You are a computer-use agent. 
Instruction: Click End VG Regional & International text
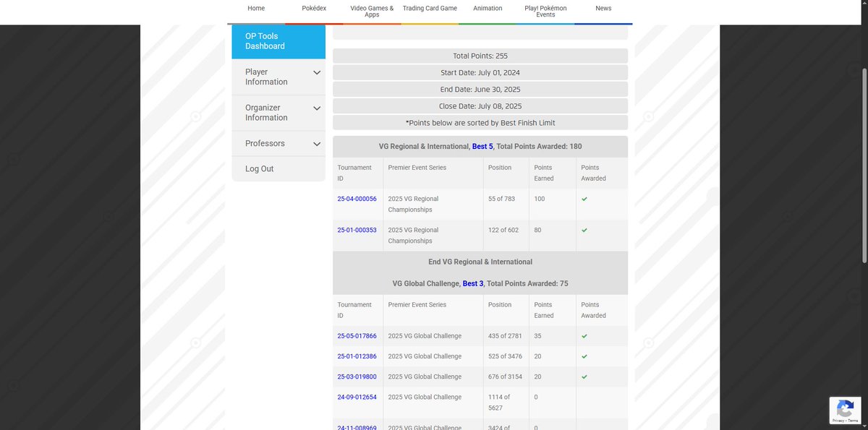(480, 262)
